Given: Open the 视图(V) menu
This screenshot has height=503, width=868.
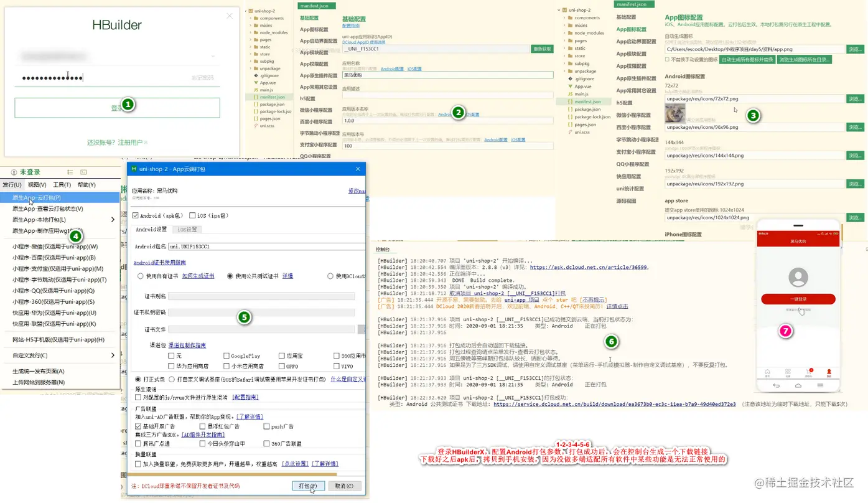Looking at the screenshot, I should coord(37,185).
